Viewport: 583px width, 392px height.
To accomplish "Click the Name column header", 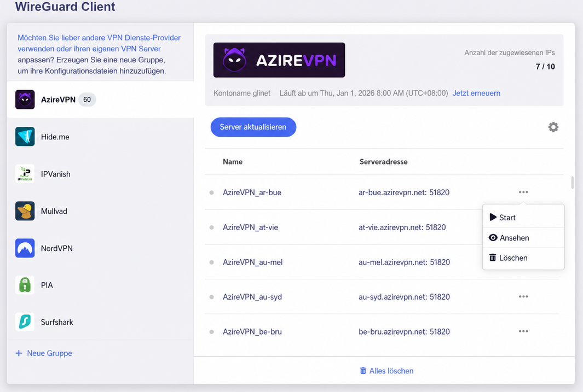I will point(233,161).
